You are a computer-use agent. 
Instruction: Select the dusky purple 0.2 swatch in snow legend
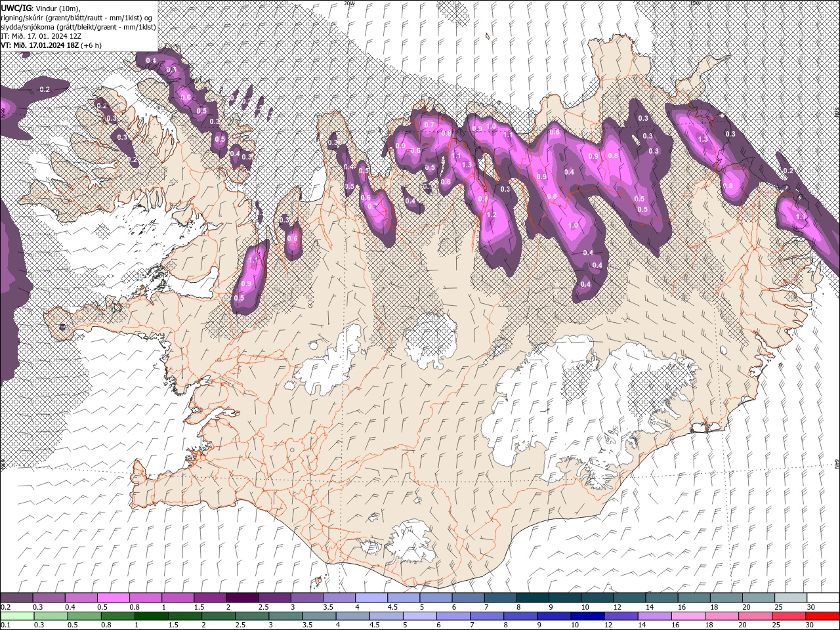point(17,598)
